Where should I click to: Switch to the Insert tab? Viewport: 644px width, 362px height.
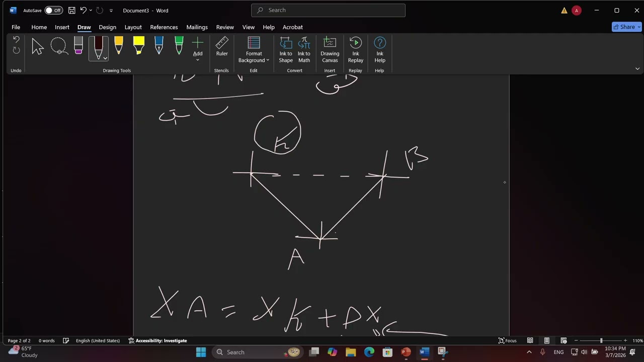[62, 27]
